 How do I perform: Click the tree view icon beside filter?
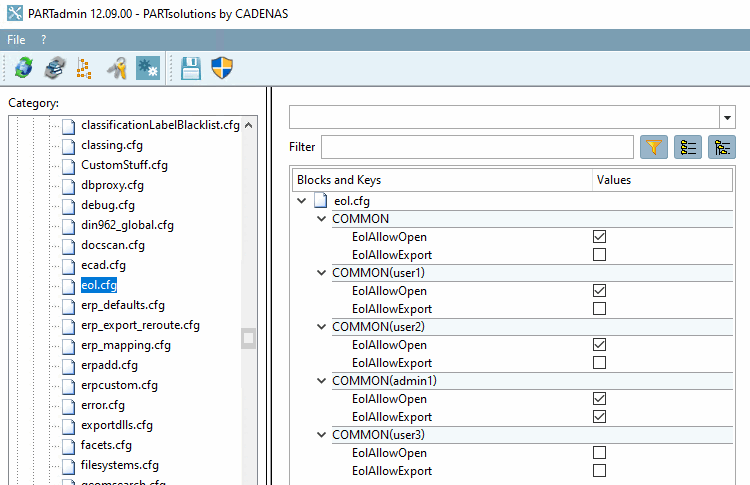(x=721, y=147)
